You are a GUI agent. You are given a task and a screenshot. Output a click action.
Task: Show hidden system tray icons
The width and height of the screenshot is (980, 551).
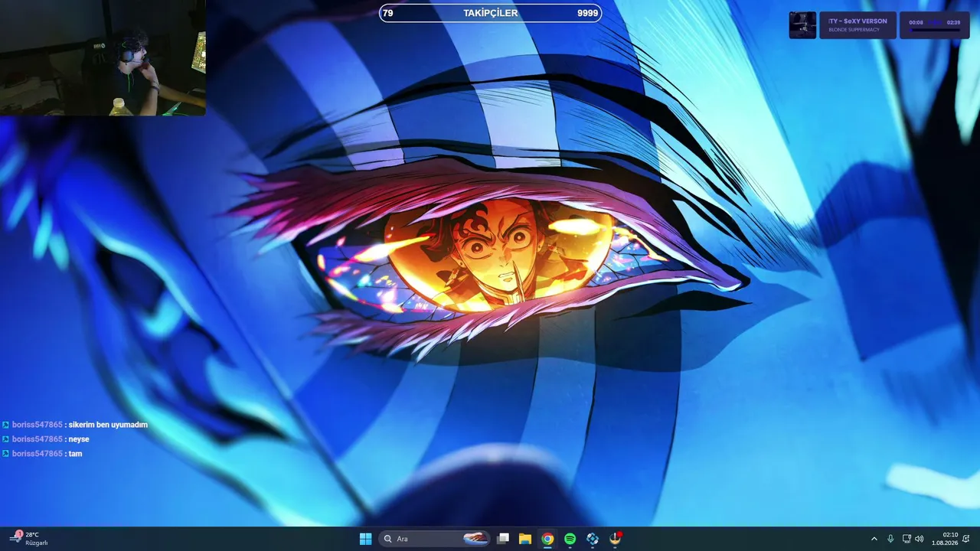click(x=874, y=539)
